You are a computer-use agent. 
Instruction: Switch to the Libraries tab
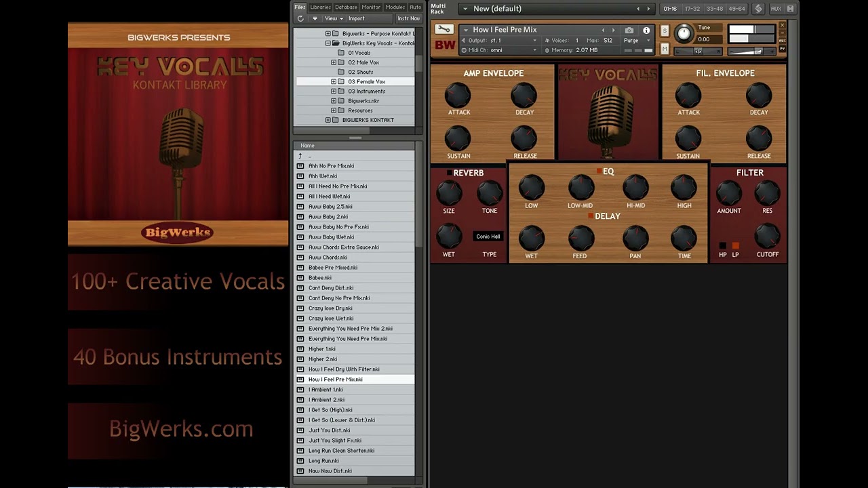click(320, 7)
